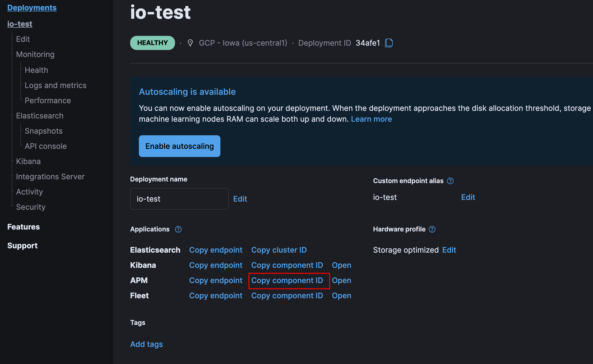Edit the Custom endpoint alias
This screenshot has width=593, height=364.
(468, 197)
